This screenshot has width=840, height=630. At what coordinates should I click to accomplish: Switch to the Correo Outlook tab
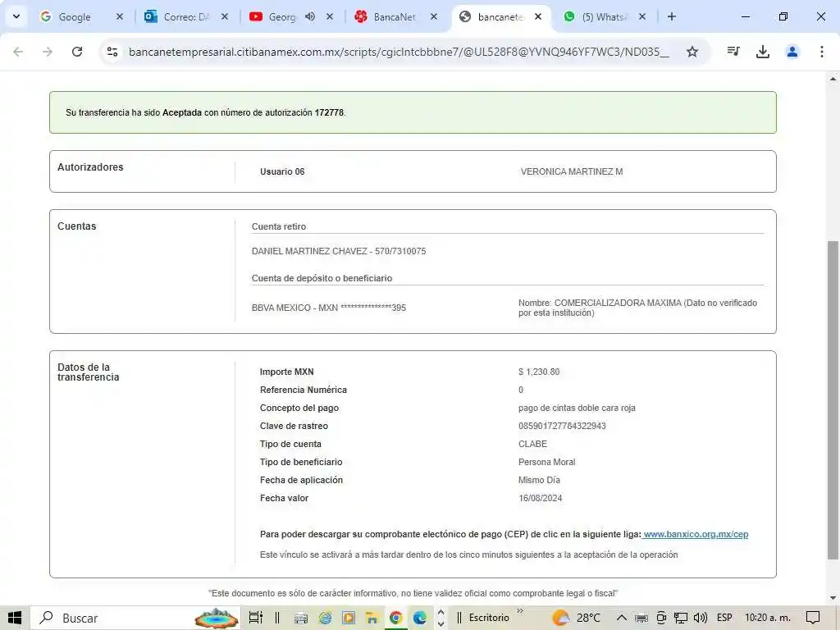(180, 16)
